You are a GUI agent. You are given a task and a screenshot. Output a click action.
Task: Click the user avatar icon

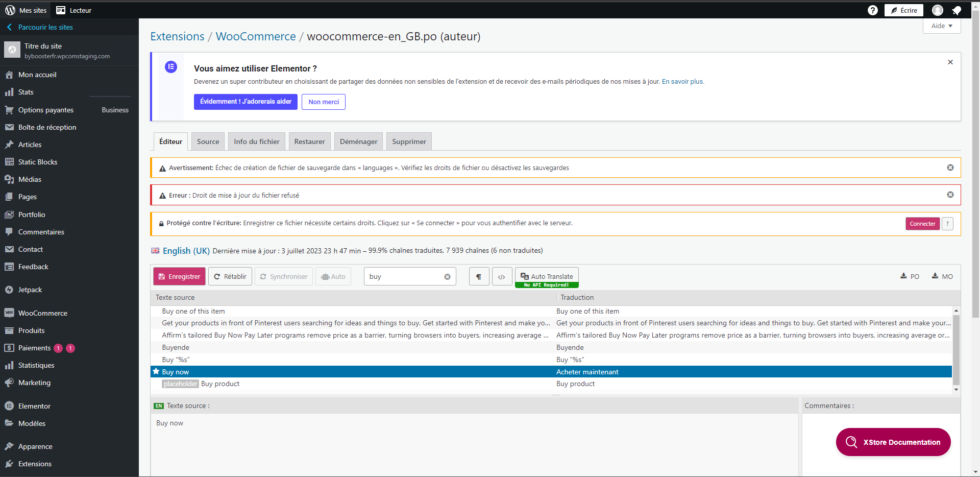coord(937,10)
